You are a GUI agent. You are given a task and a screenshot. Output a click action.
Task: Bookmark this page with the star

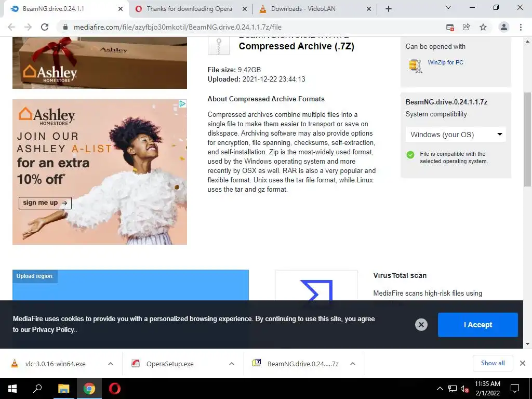483,27
